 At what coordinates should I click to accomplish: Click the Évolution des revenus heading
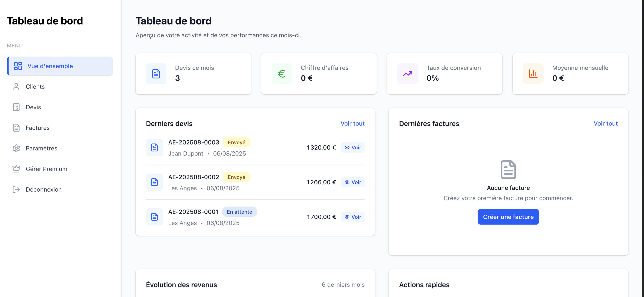(181, 285)
